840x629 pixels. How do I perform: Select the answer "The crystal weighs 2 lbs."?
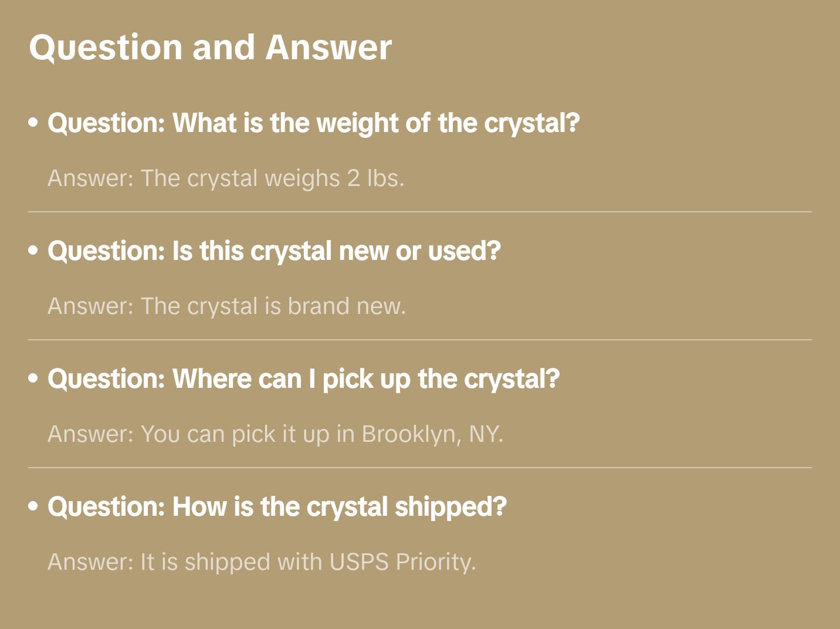(226, 178)
